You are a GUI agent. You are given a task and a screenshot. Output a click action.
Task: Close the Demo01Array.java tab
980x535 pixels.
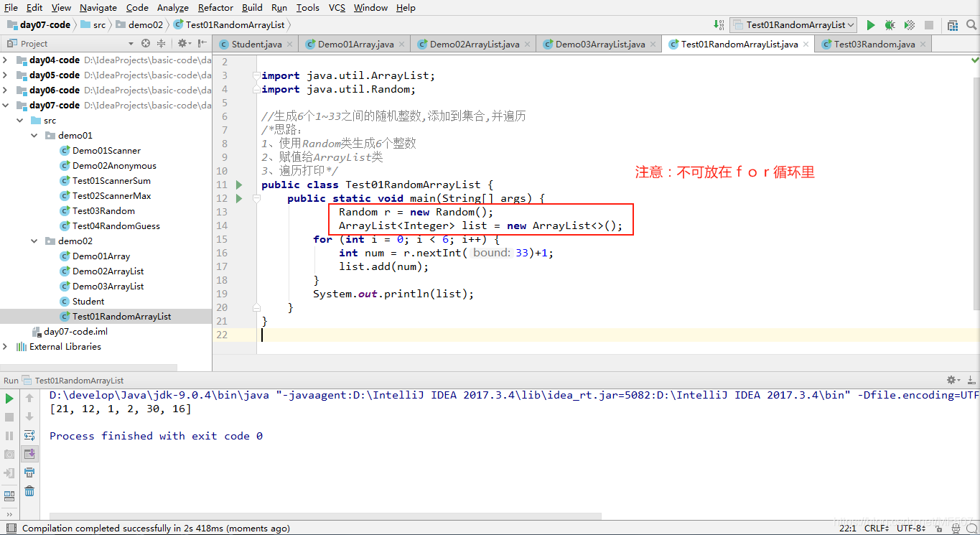[x=401, y=44]
